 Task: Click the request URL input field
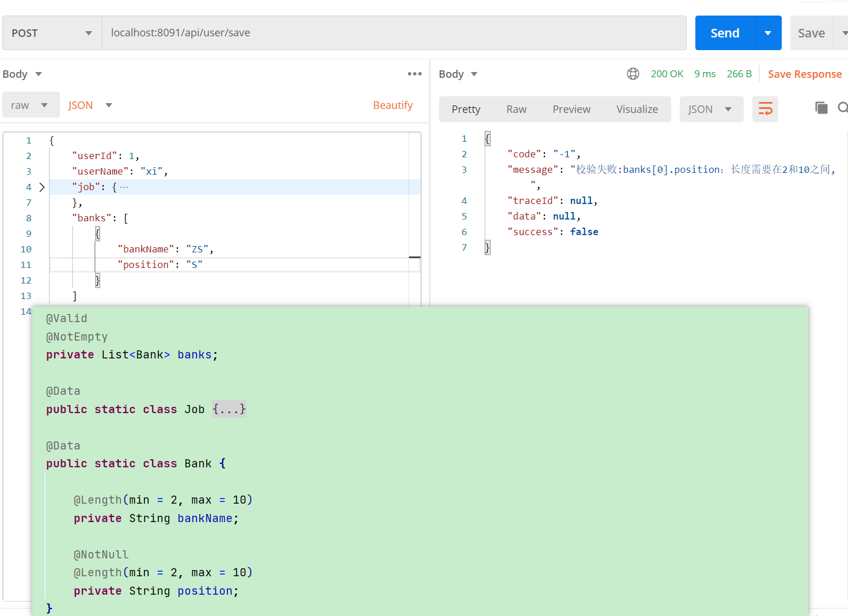point(394,33)
